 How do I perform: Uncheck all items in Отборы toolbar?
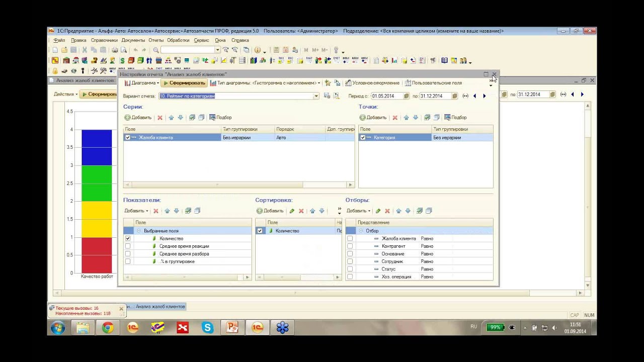pyautogui.click(x=429, y=211)
